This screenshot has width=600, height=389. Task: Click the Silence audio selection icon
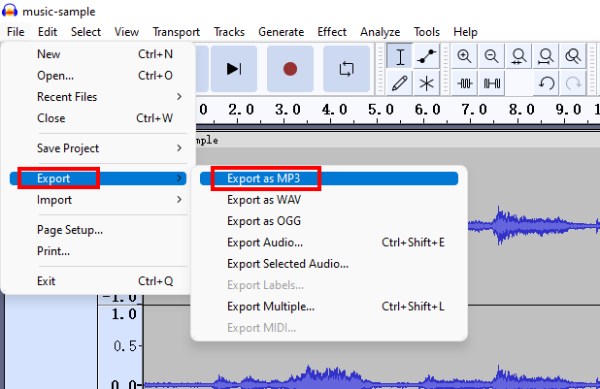(491, 83)
